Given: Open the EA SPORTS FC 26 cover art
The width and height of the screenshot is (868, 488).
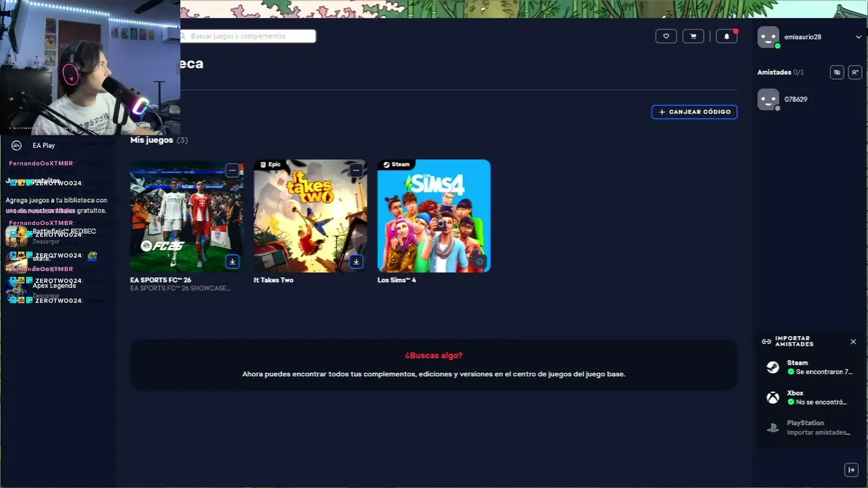Looking at the screenshot, I should coord(186,216).
